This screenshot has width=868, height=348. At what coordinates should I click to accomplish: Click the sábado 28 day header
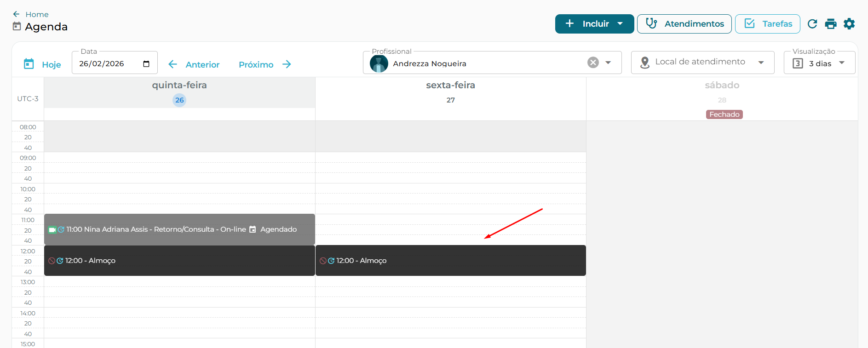coord(722,92)
